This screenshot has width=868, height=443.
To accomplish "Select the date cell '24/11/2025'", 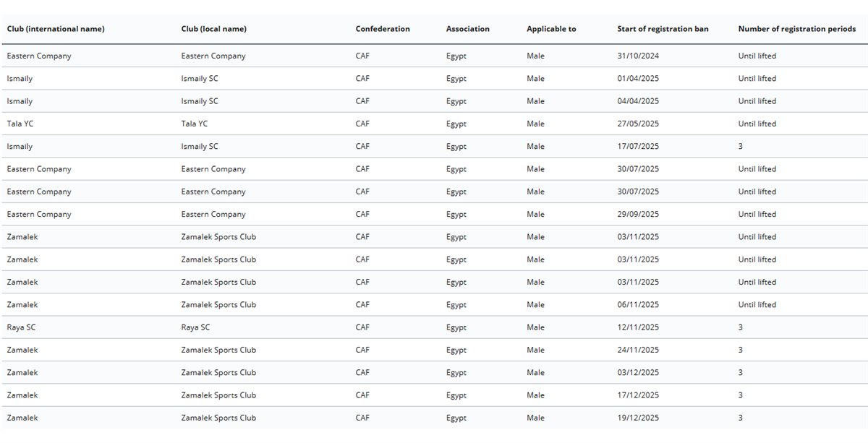I will 638,350.
